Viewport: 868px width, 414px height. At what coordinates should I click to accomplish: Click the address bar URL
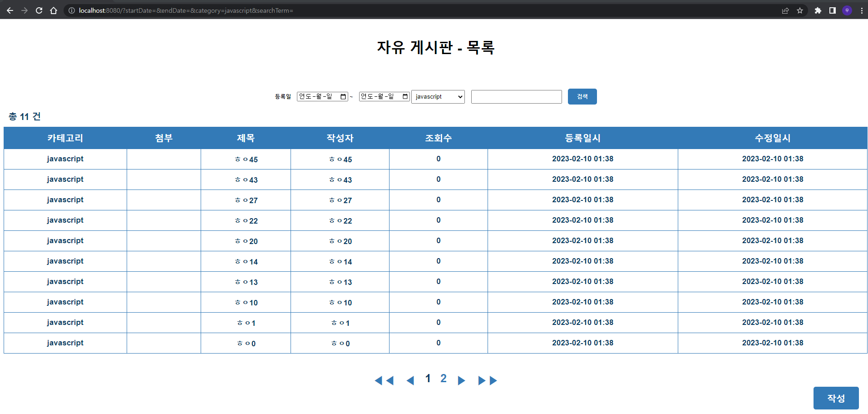(186, 10)
